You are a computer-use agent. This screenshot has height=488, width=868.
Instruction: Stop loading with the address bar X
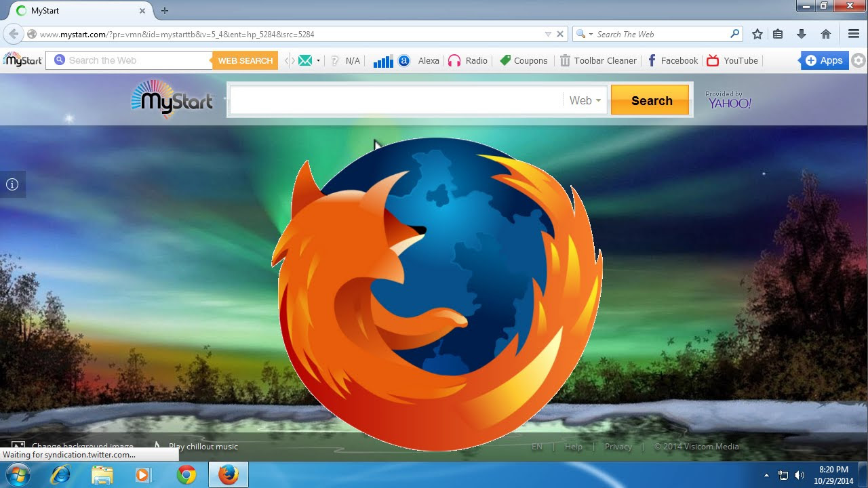560,34
